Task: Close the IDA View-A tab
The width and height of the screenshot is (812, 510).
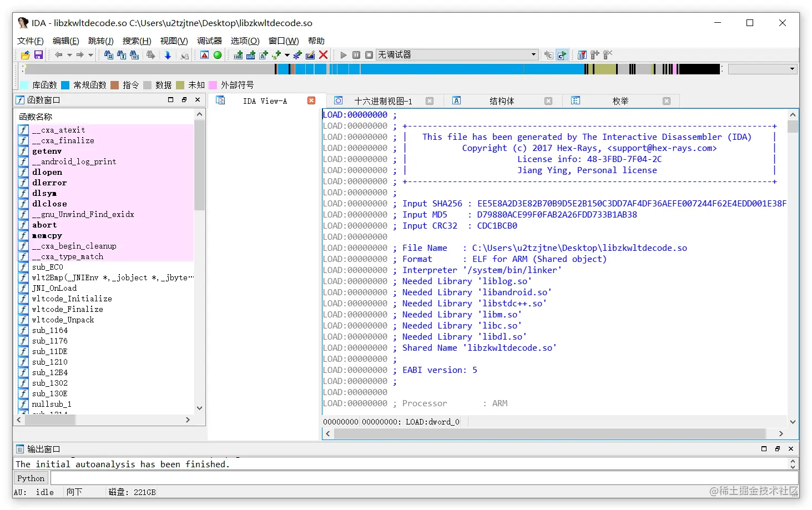Action: pyautogui.click(x=311, y=100)
